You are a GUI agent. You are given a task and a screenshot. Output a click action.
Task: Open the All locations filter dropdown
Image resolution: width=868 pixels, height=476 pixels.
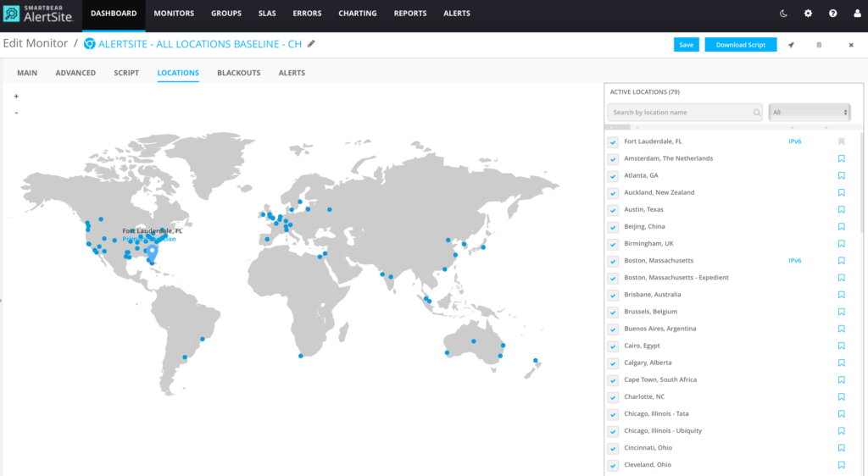tap(809, 112)
